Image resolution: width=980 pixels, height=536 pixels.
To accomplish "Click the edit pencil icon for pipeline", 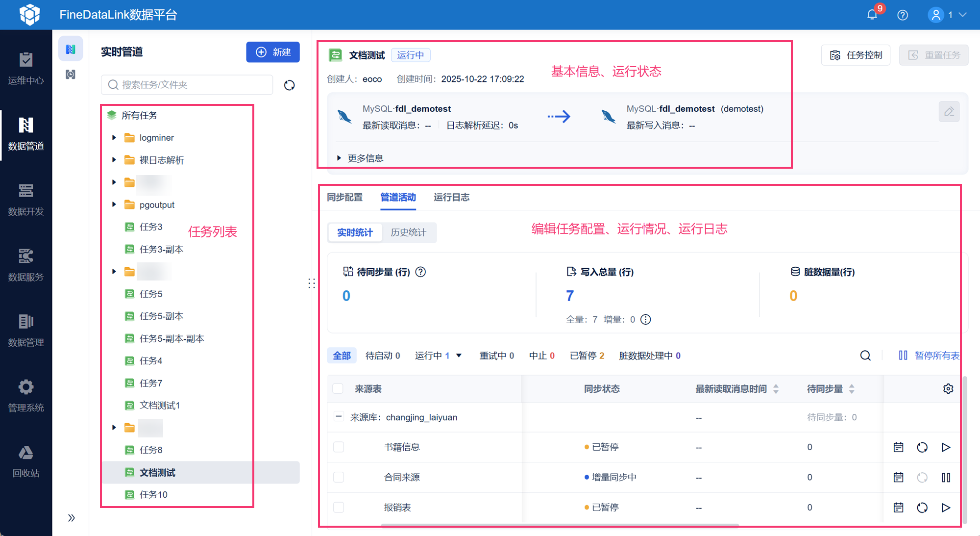I will click(949, 112).
